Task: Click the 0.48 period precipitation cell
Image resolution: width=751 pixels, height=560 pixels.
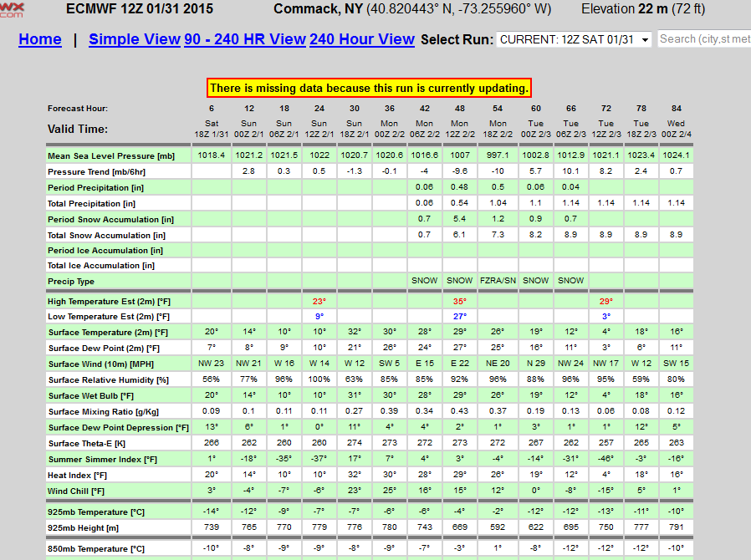Action: tap(459, 187)
